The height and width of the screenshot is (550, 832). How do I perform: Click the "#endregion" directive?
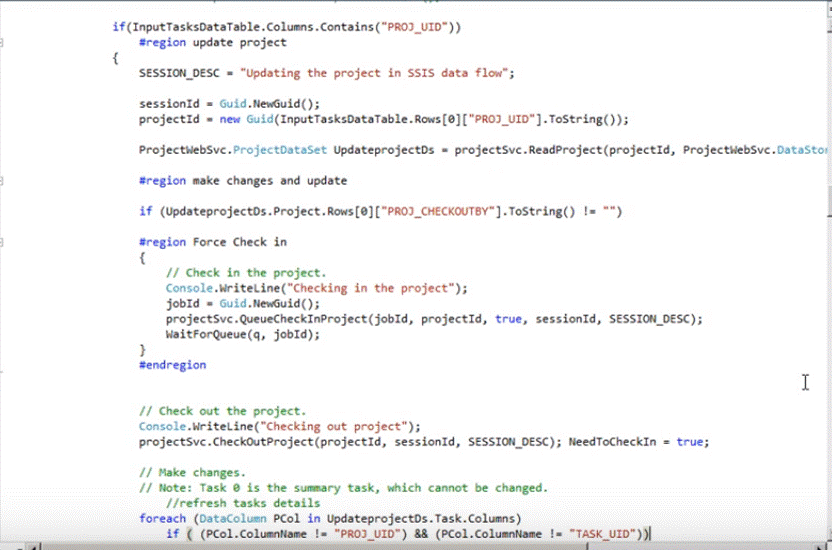[x=172, y=365]
